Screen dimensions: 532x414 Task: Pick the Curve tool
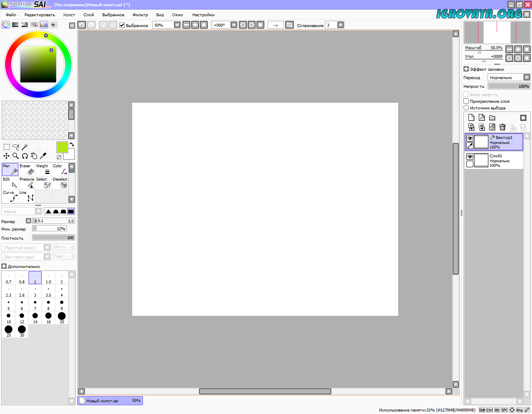(10, 196)
